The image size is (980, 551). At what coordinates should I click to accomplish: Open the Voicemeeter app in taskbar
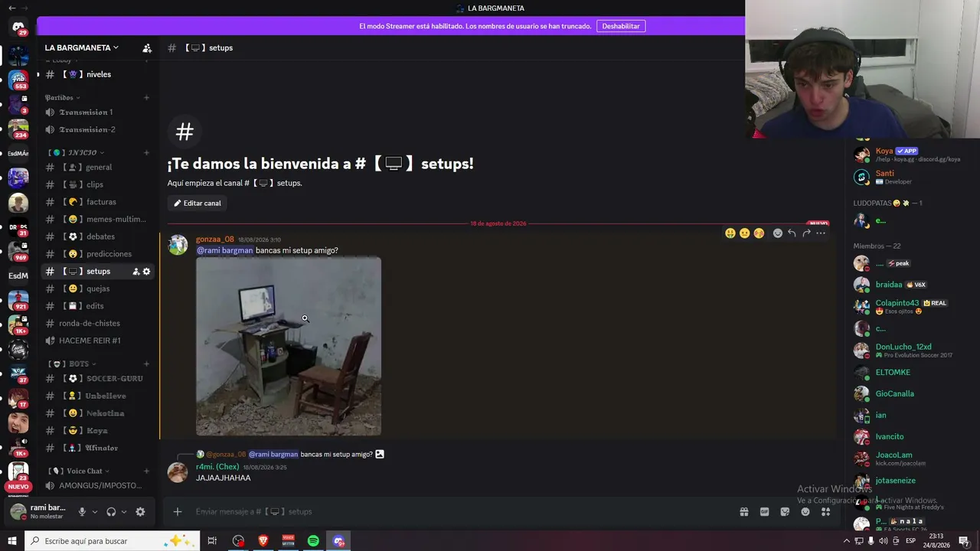(x=289, y=541)
